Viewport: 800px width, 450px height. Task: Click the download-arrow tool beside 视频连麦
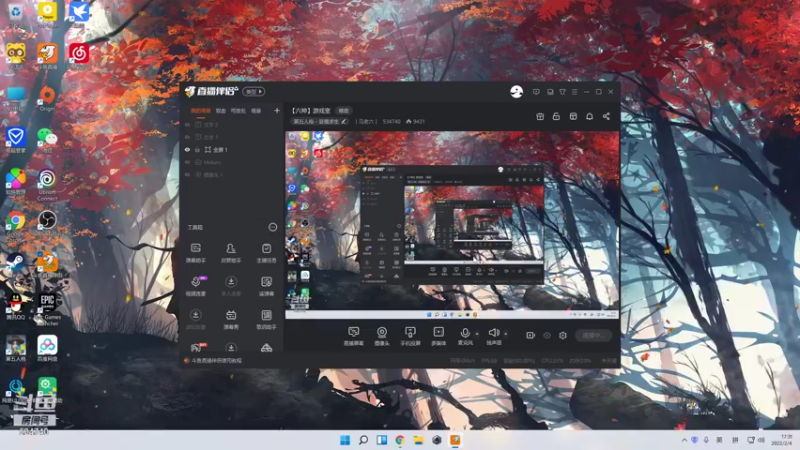click(x=231, y=286)
